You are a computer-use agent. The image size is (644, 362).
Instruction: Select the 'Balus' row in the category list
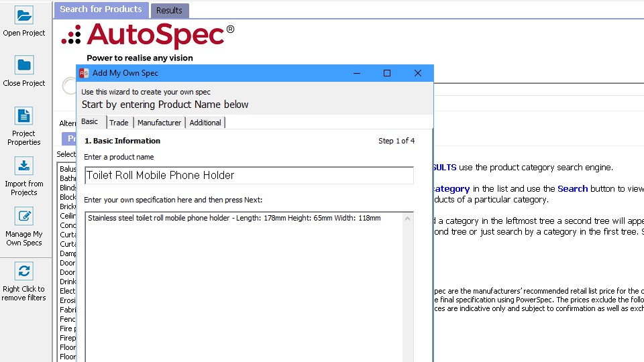point(68,169)
